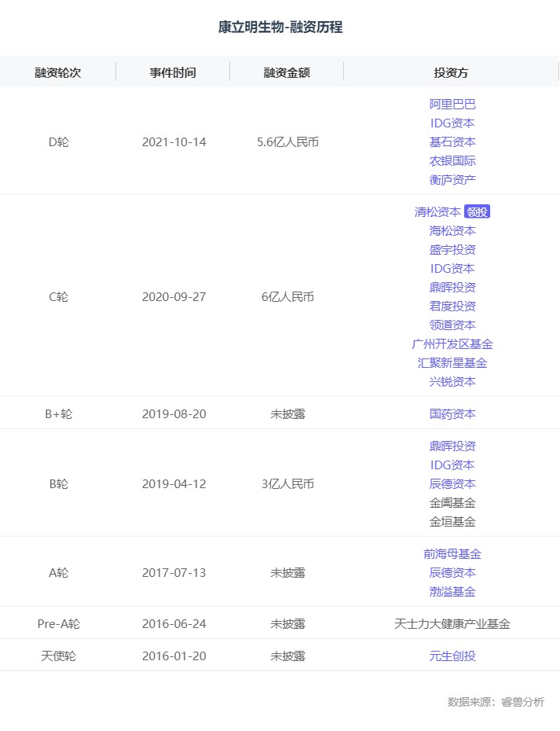This screenshot has width=560, height=731.
Task: Click the 广州开发区基金 link
Action: [452, 344]
